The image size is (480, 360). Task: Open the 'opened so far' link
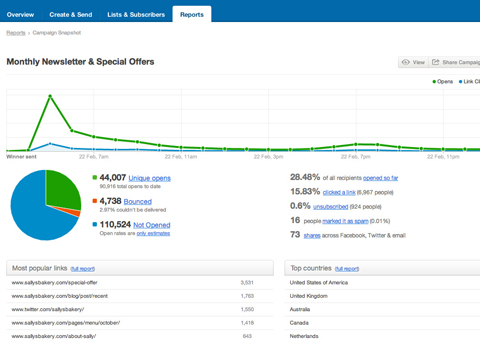click(x=380, y=178)
